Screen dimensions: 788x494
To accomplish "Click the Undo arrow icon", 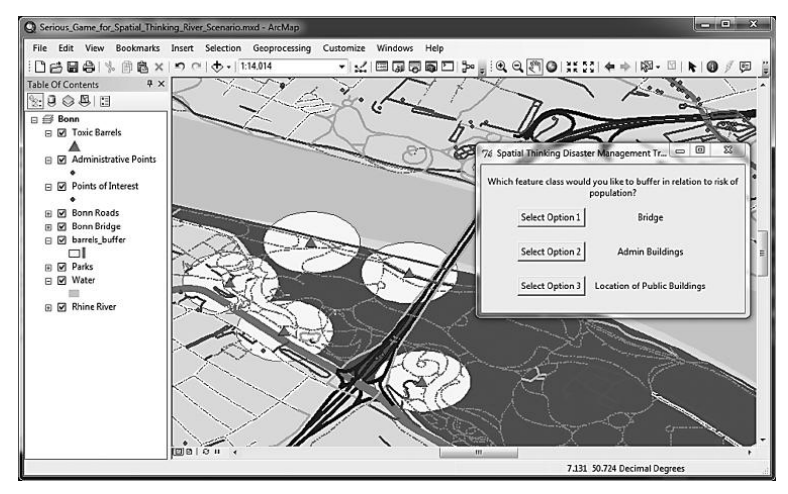I will (178, 67).
